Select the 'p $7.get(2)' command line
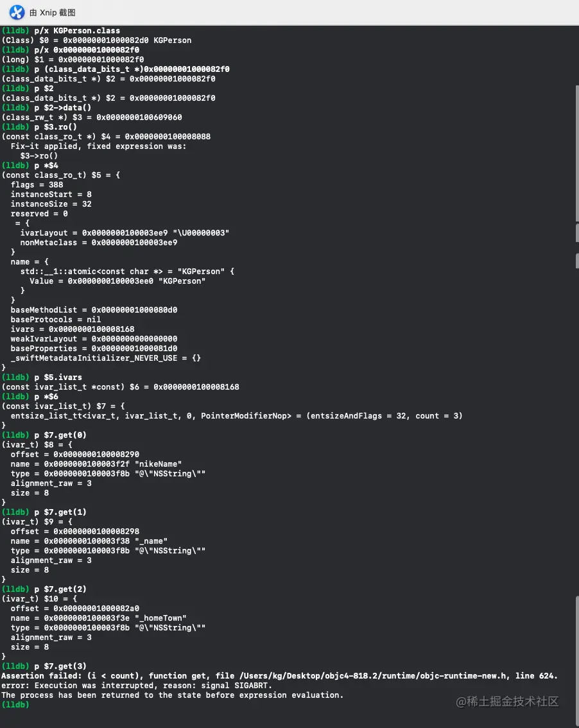579x728 pixels. pyautogui.click(x=44, y=589)
